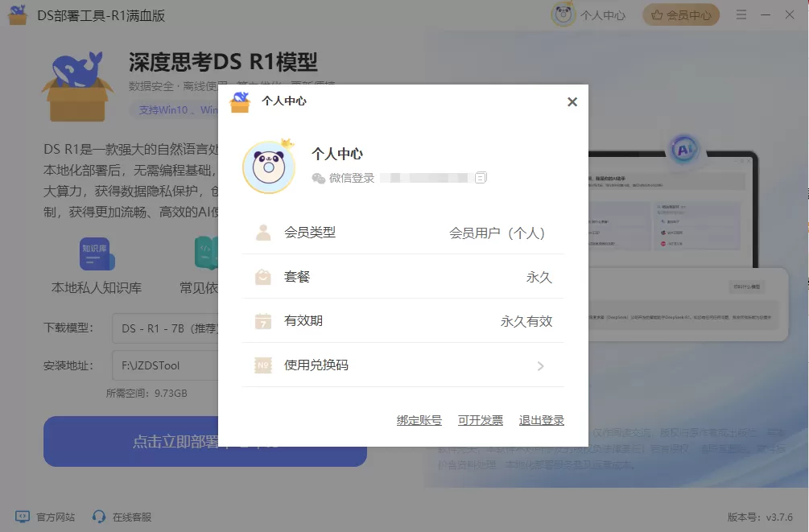Open the 常见 book icon
This screenshot has height=532, width=809.
coord(206,254)
